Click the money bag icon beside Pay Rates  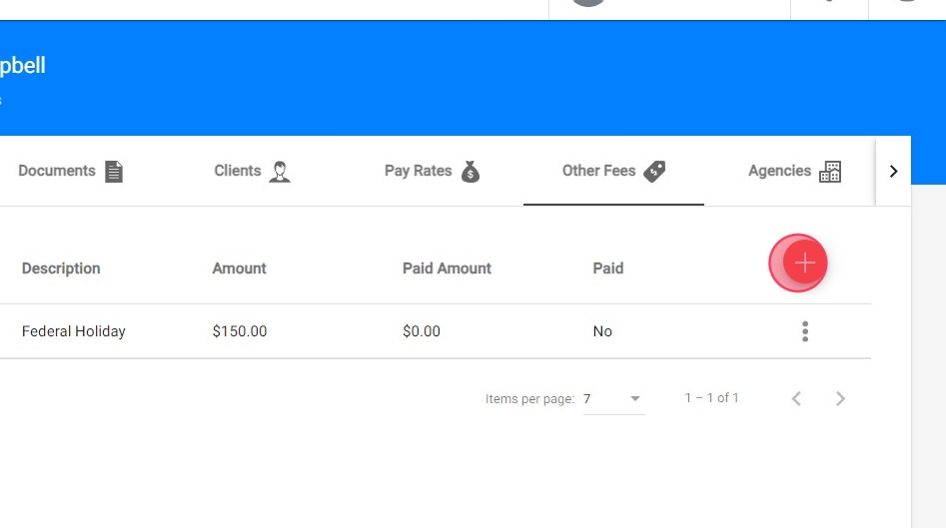coord(471,171)
